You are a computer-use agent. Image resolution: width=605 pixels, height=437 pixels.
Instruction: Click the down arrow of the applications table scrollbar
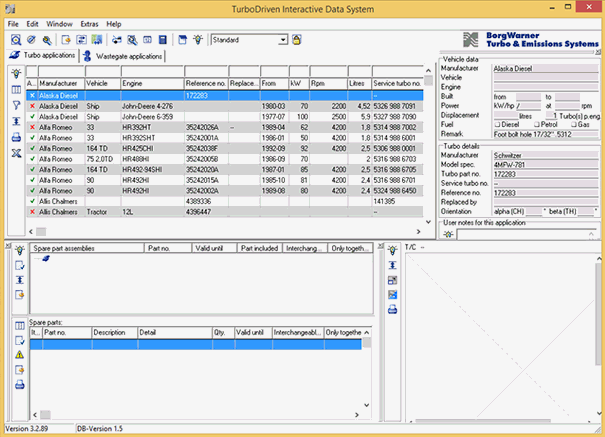click(428, 222)
